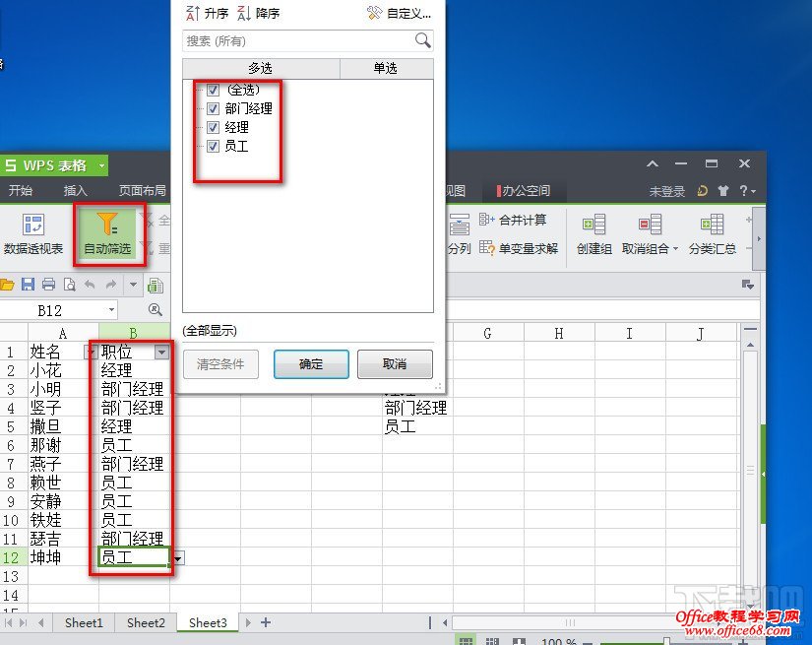Click the page break view icon in status bar
This screenshot has width=812, height=645.
(492, 641)
